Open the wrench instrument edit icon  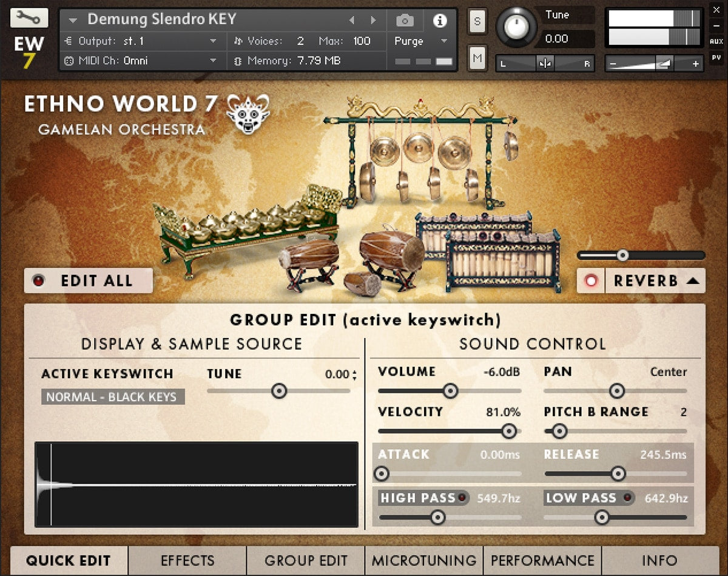[29, 17]
